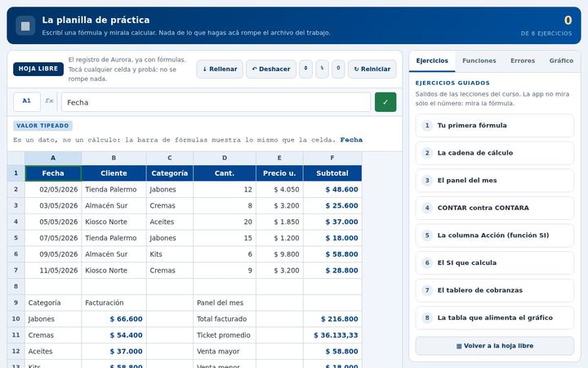The height and width of the screenshot is (368, 588).
Task: Confirm formula with the green checkmark
Action: tap(385, 102)
